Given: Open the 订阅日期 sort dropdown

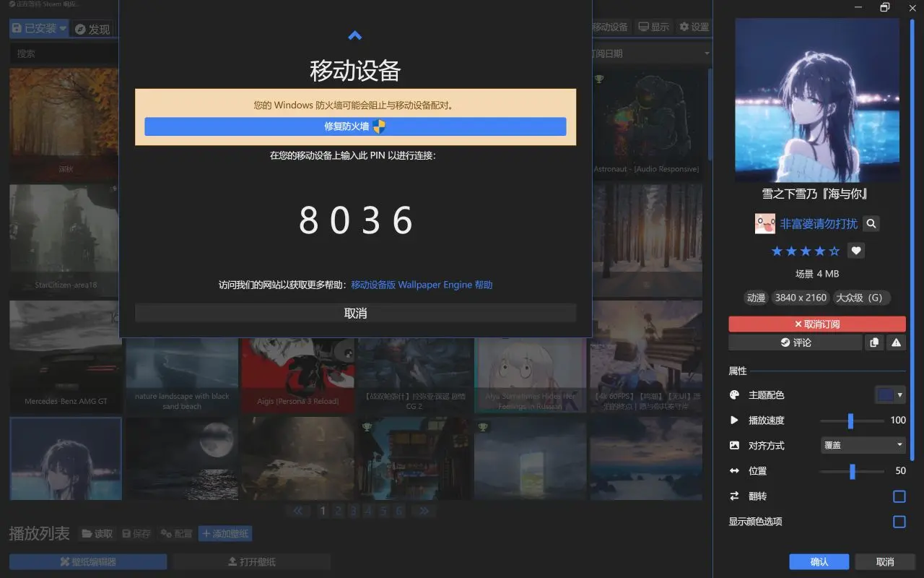Looking at the screenshot, I should click(651, 53).
